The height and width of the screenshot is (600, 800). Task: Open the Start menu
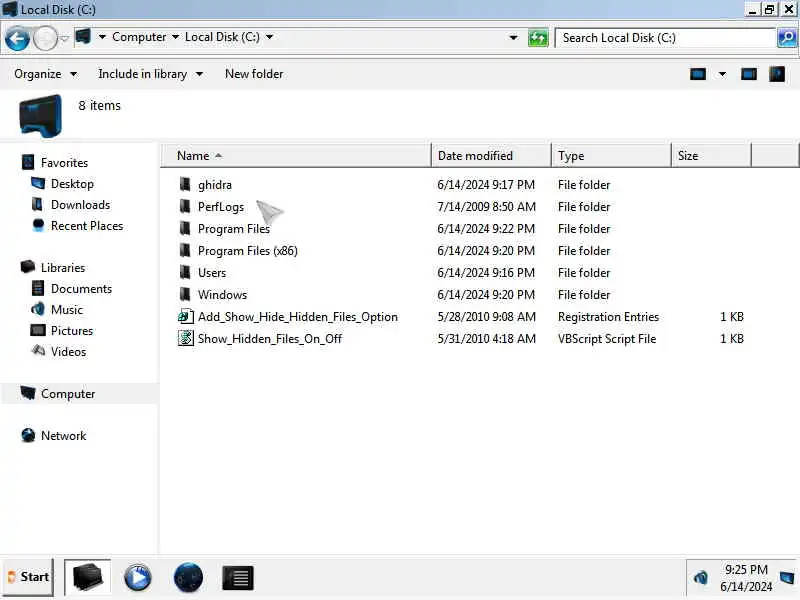tap(28, 577)
